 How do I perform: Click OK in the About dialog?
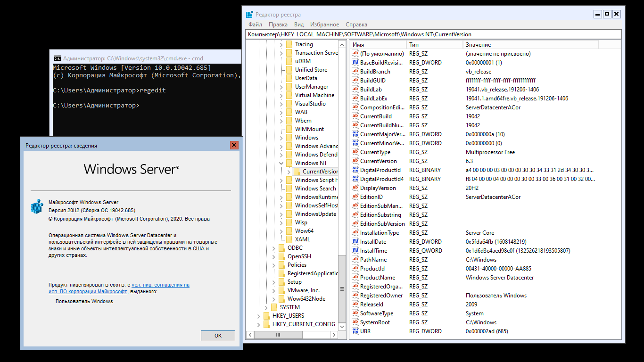pyautogui.click(x=218, y=336)
